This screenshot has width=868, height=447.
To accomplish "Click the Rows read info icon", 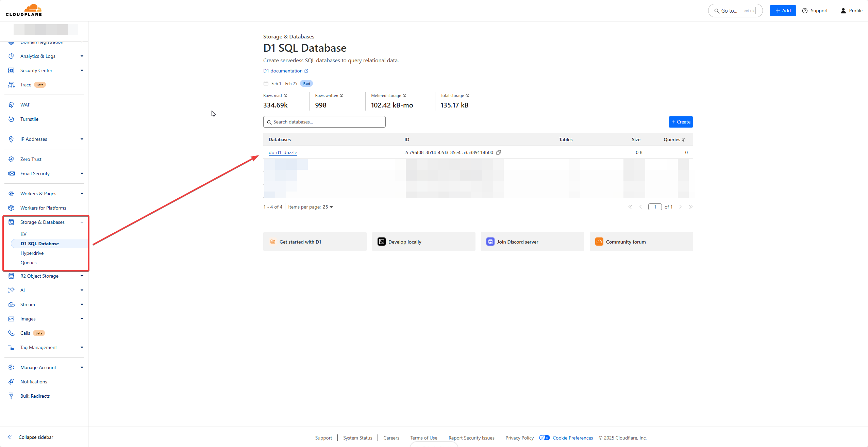I will pos(285,96).
